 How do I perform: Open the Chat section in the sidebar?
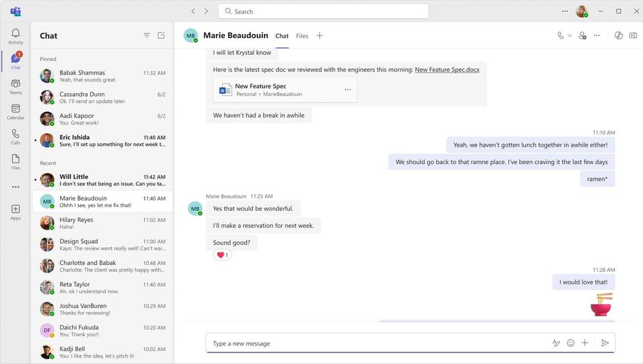coord(15,61)
